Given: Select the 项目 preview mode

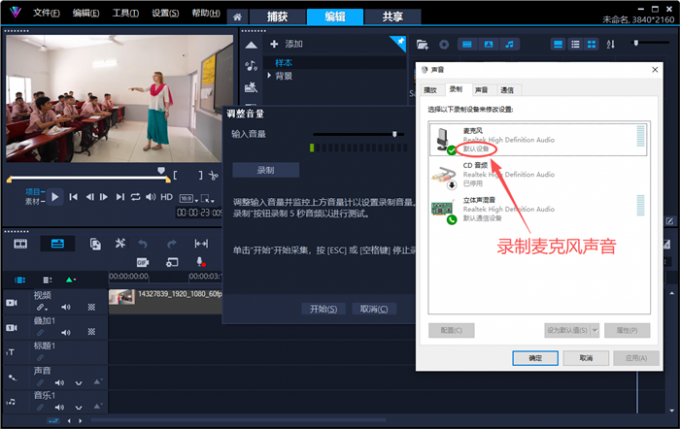Looking at the screenshot, I should pos(35,191).
